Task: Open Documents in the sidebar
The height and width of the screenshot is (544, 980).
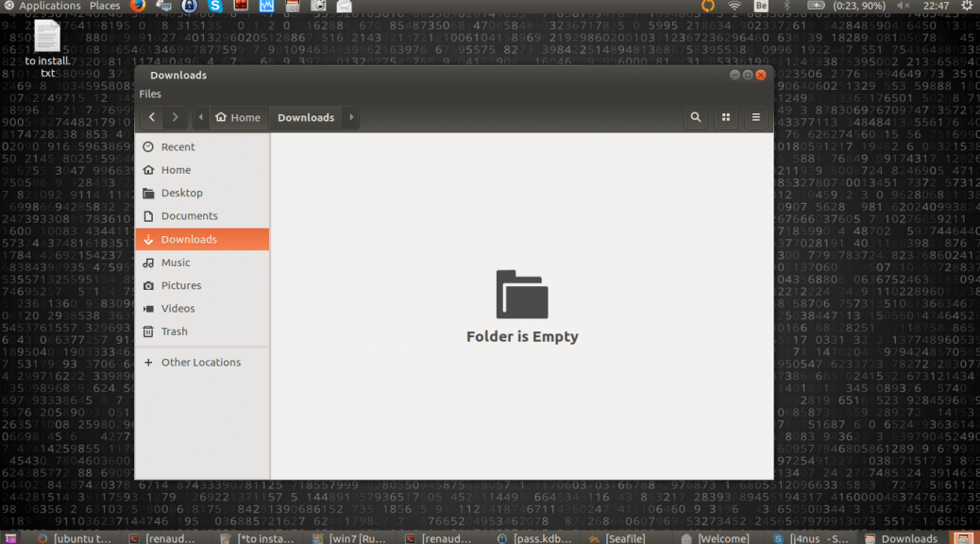Action: point(202,216)
